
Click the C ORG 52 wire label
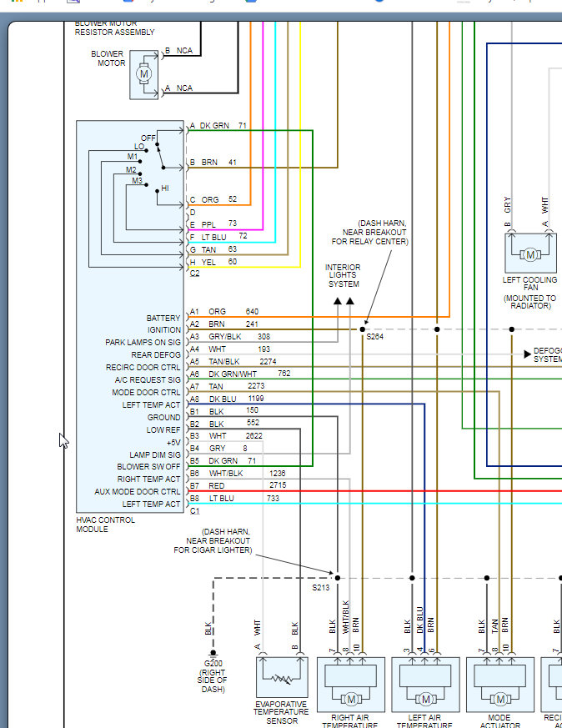click(213, 199)
